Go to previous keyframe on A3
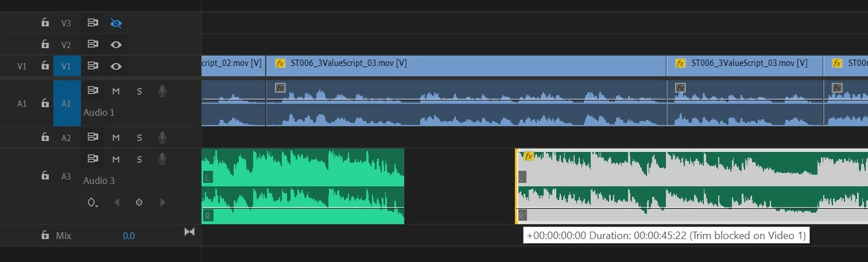868x262 pixels. pyautogui.click(x=117, y=202)
